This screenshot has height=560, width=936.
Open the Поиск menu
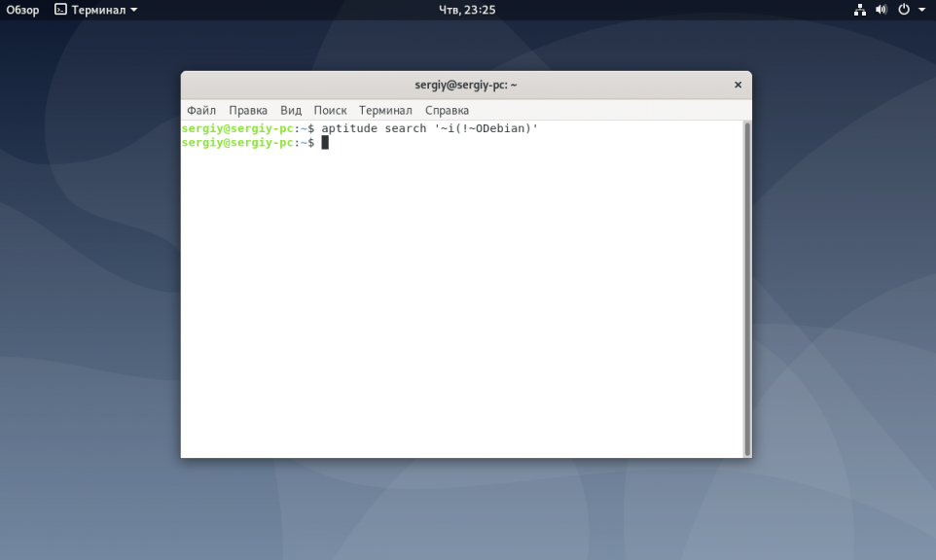pos(330,111)
